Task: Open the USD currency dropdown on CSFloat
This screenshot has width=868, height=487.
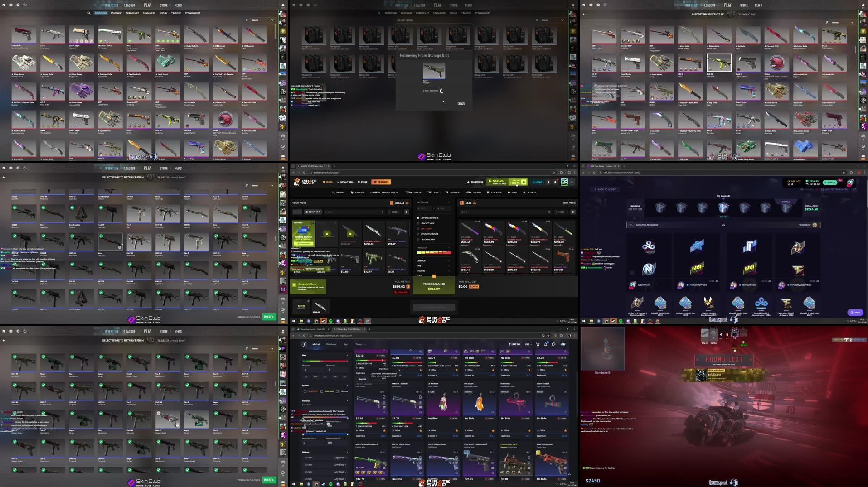Action: (528, 344)
